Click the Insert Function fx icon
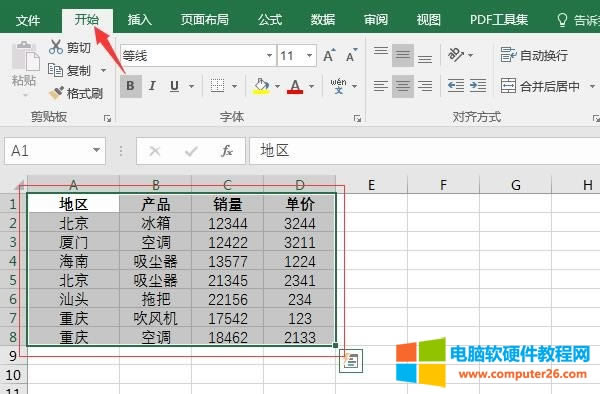 pyautogui.click(x=227, y=151)
